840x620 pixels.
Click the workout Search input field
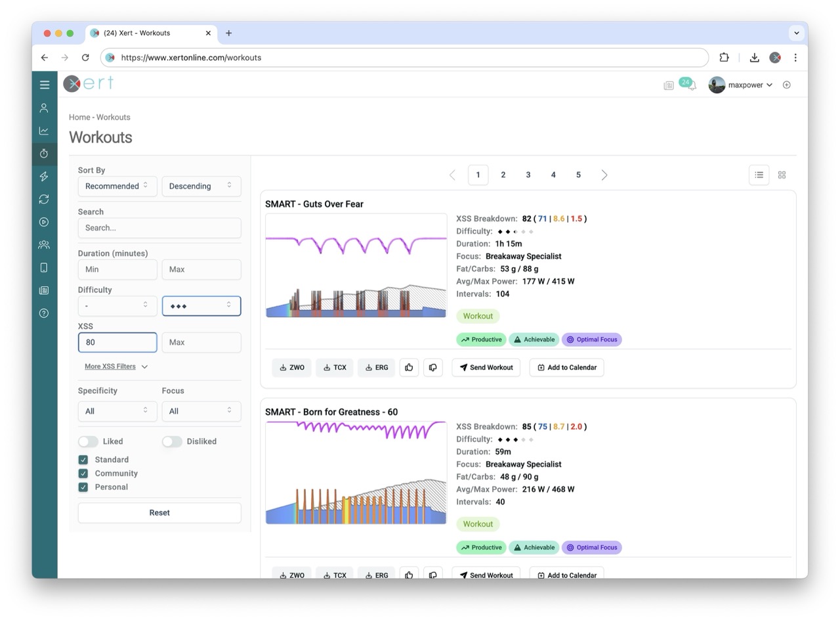[159, 228]
